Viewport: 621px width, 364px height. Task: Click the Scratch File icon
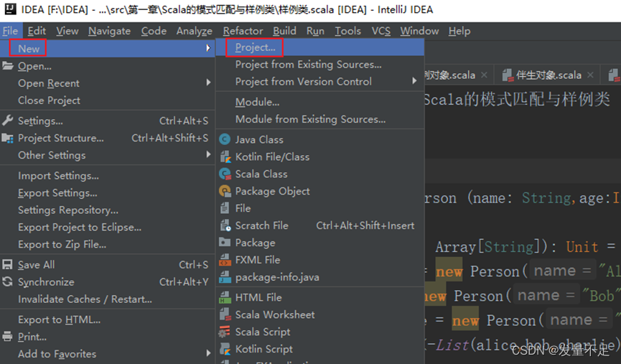coord(225,225)
